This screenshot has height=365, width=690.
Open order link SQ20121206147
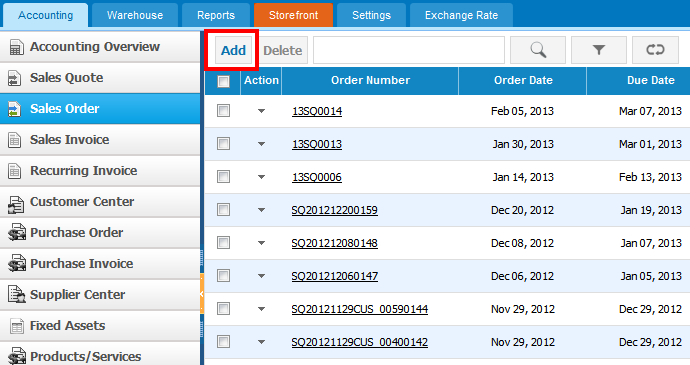pyautogui.click(x=334, y=277)
